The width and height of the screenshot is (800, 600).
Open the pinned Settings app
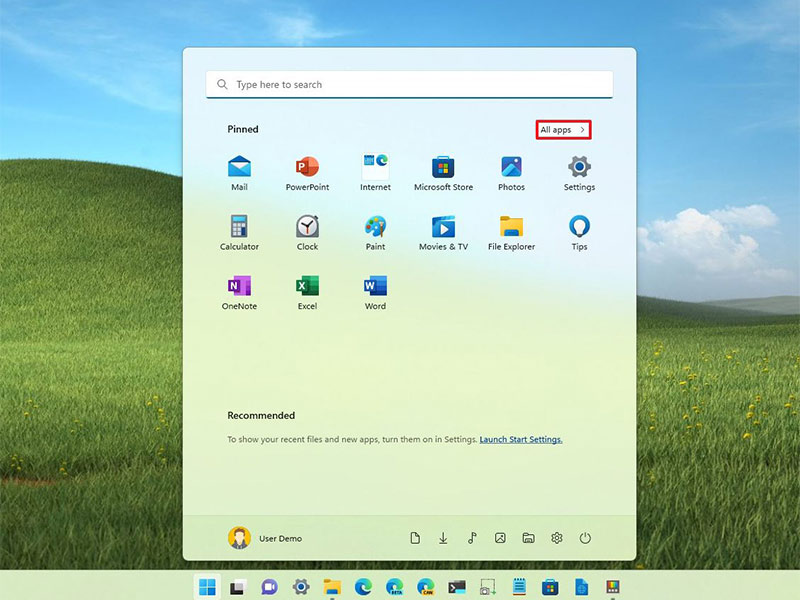pos(579,173)
